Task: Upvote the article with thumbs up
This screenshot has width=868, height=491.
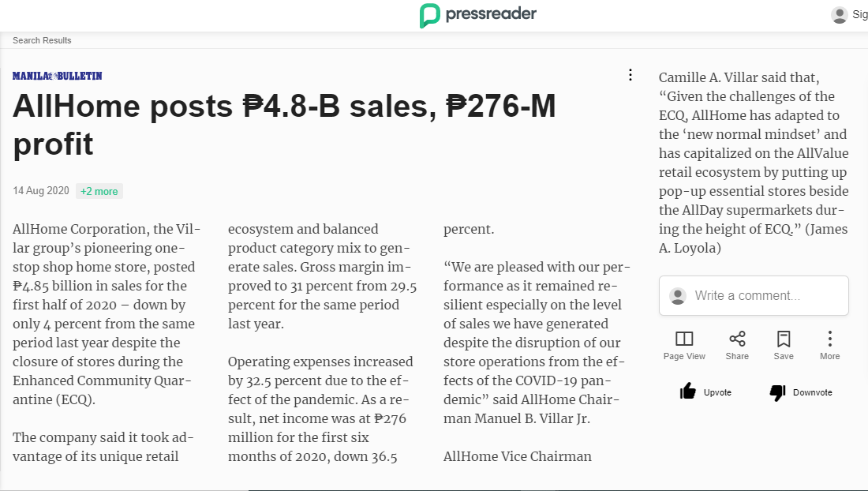Action: [x=688, y=392]
